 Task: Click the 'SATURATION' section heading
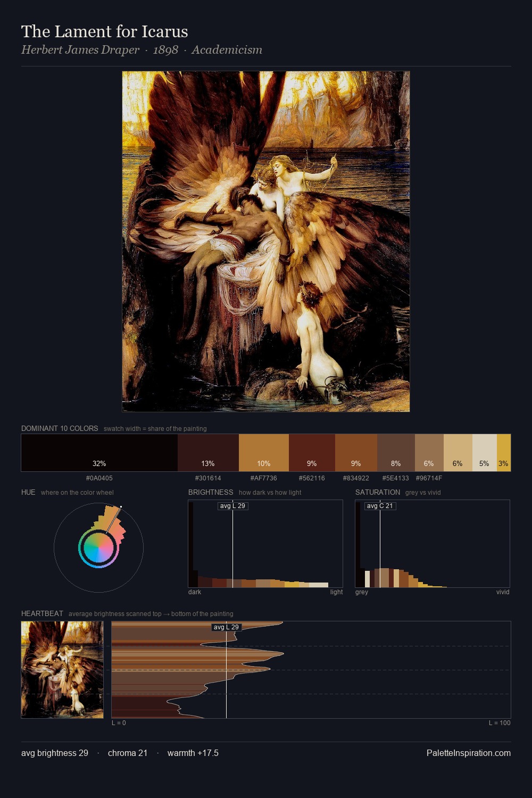378,492
